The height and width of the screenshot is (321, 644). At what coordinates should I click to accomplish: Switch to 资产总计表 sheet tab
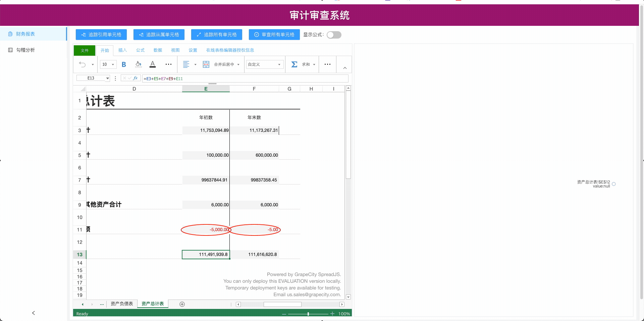(x=153, y=304)
